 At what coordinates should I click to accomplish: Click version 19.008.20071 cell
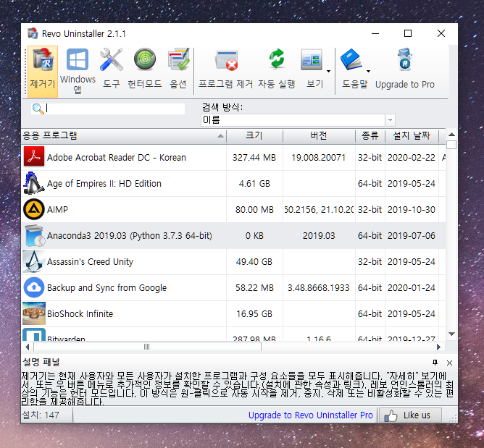(x=319, y=158)
